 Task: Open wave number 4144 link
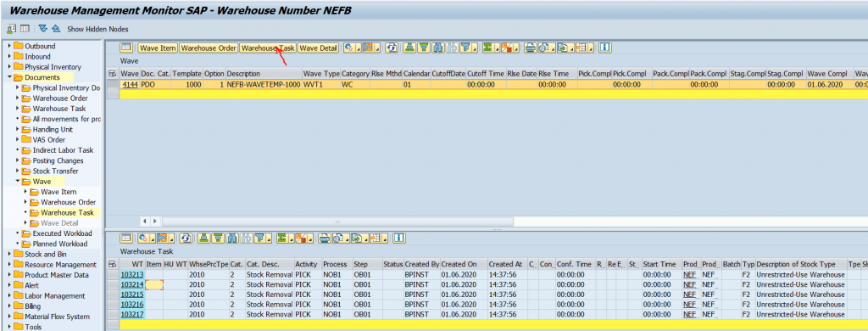pyautogui.click(x=130, y=84)
